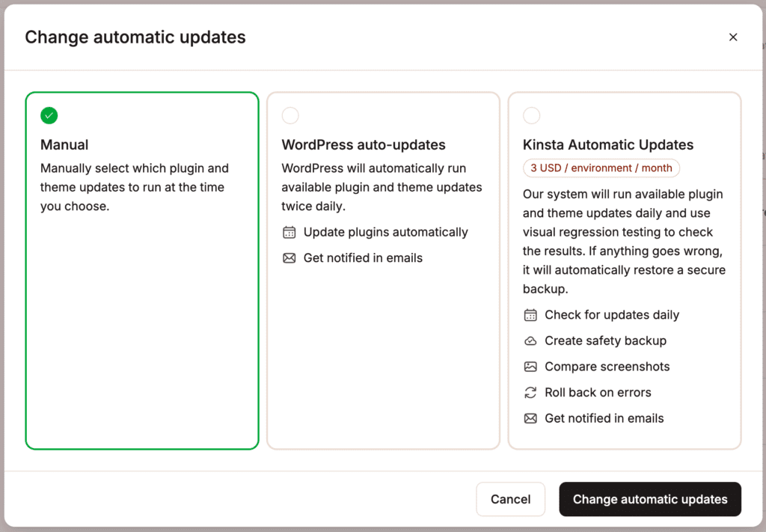Image resolution: width=766 pixels, height=532 pixels.
Task: Click the calendar icon next to "Check for updates daily"
Action: (530, 314)
